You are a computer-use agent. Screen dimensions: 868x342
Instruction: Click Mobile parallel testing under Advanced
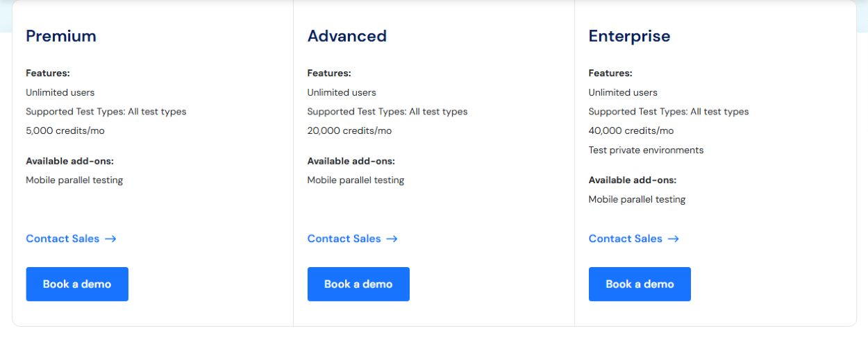coord(356,180)
